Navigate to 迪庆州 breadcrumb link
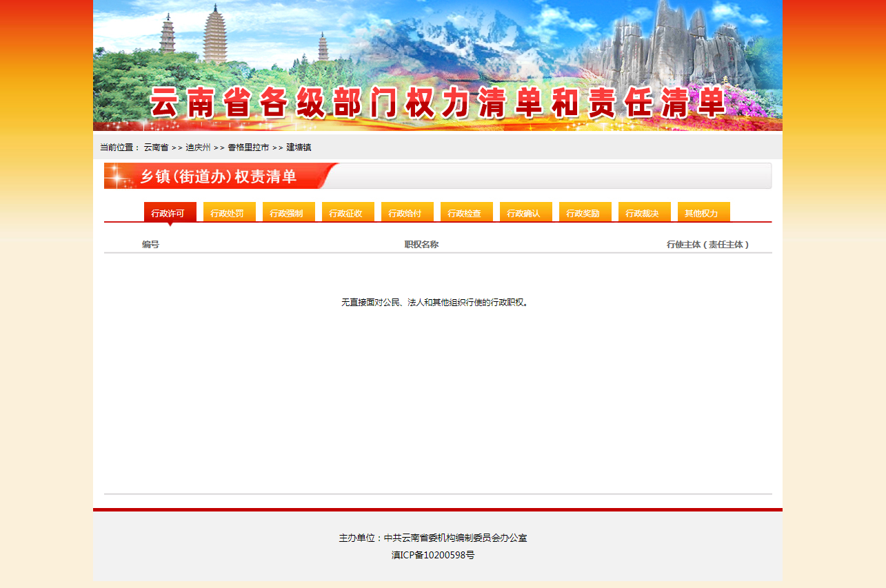 198,148
